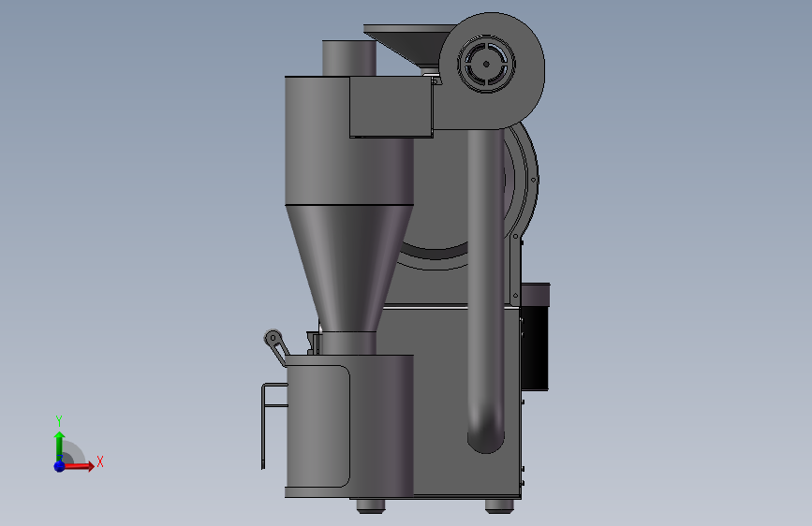Click the red X axis arrow of the triad

(79, 466)
